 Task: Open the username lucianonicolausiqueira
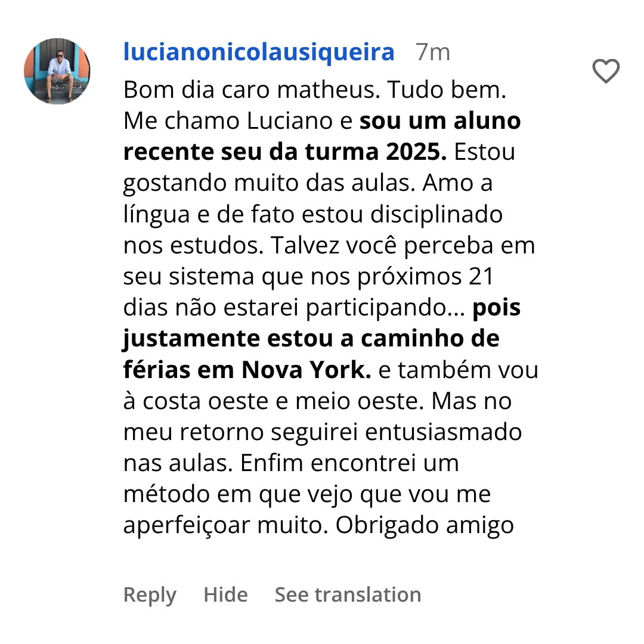258,52
